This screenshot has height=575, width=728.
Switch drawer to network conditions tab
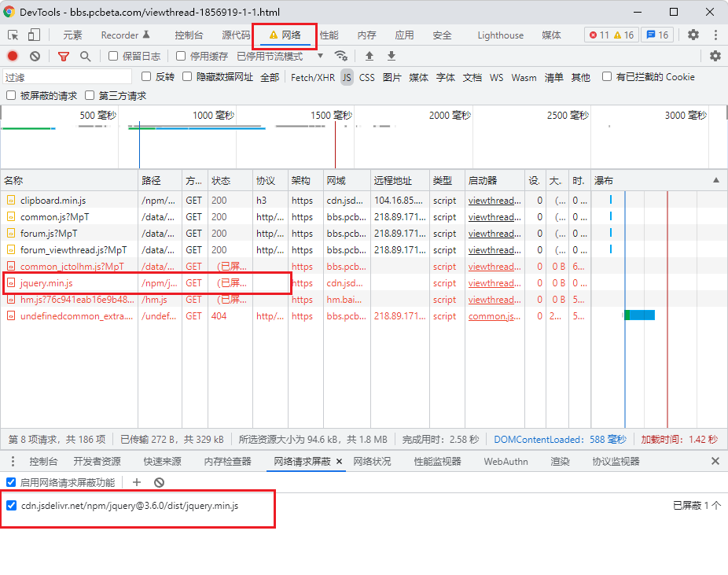pos(372,461)
